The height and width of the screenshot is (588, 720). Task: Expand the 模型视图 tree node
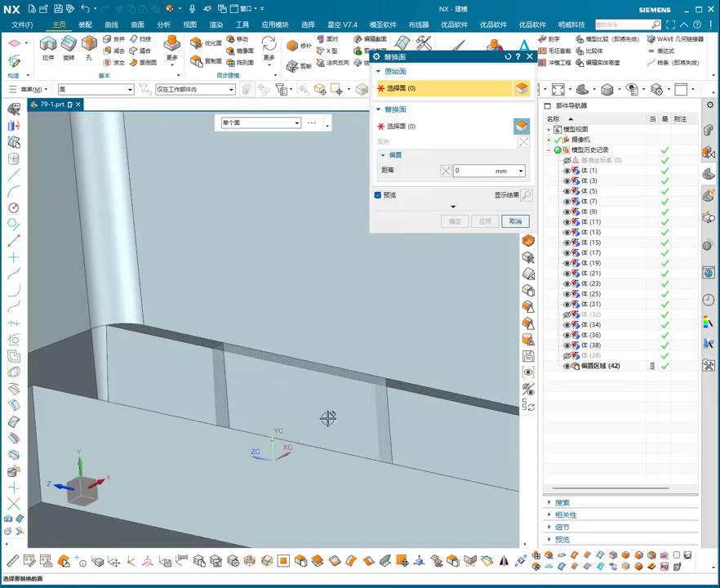pos(549,130)
